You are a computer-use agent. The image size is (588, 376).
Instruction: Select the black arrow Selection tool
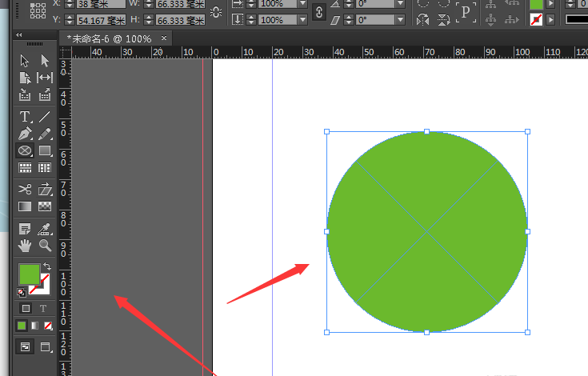coord(25,61)
